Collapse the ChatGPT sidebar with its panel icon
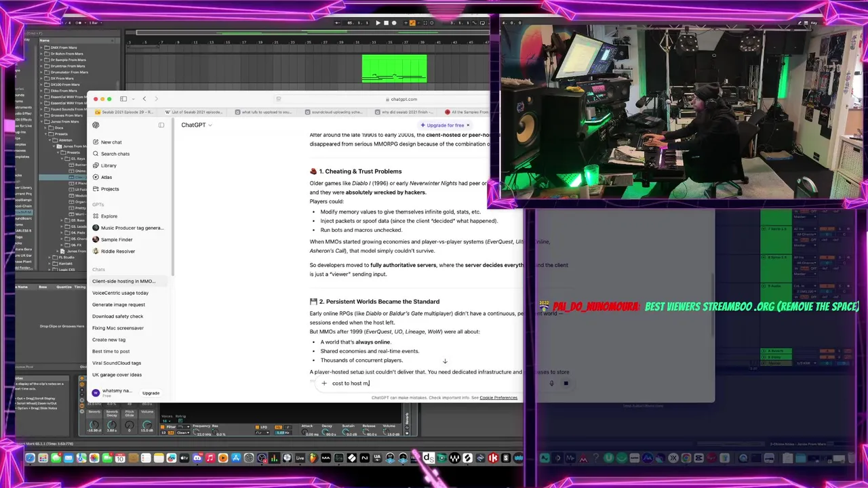 click(x=161, y=125)
